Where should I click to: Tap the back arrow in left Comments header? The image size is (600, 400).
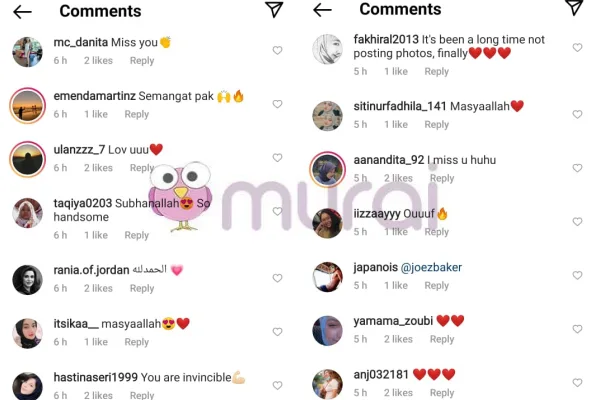tap(22, 12)
